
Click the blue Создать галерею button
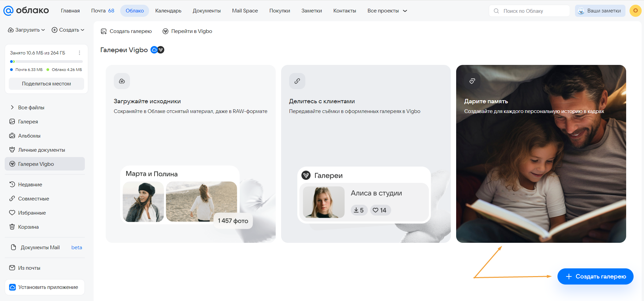pyautogui.click(x=595, y=276)
